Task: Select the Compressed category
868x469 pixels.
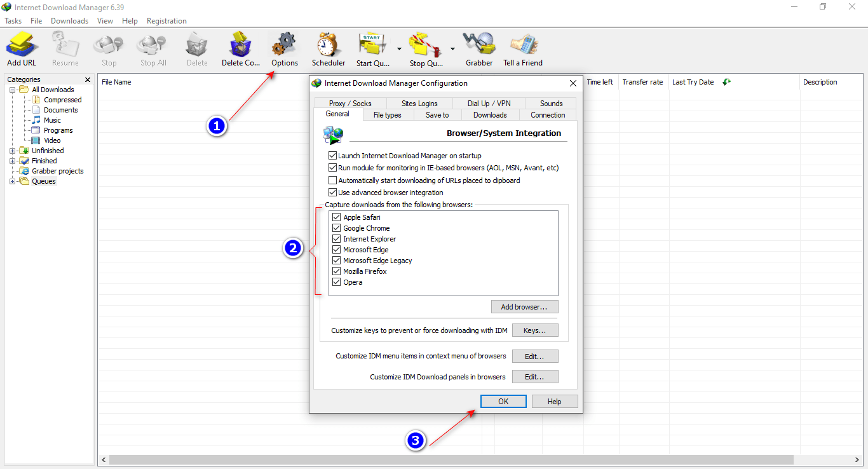Action: point(62,100)
